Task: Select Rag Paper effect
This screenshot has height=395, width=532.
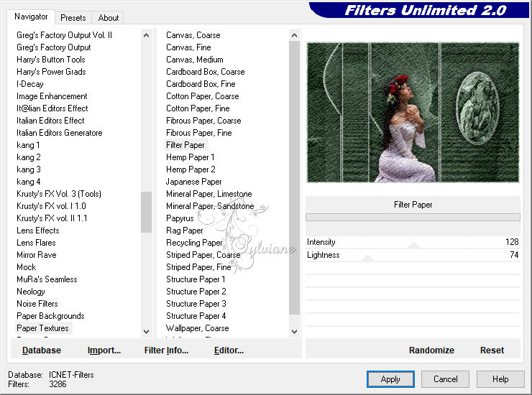Action: [x=184, y=231]
